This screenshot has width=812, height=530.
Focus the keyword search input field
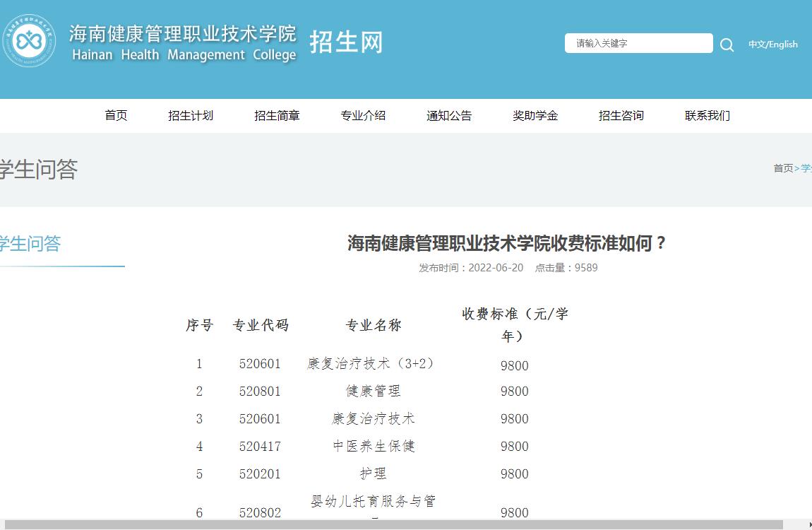638,43
